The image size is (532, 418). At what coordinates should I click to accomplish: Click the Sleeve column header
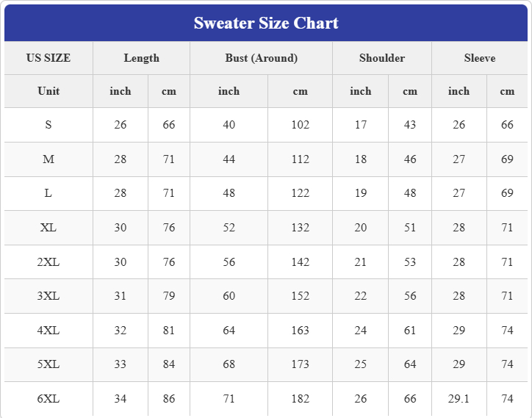(x=480, y=58)
